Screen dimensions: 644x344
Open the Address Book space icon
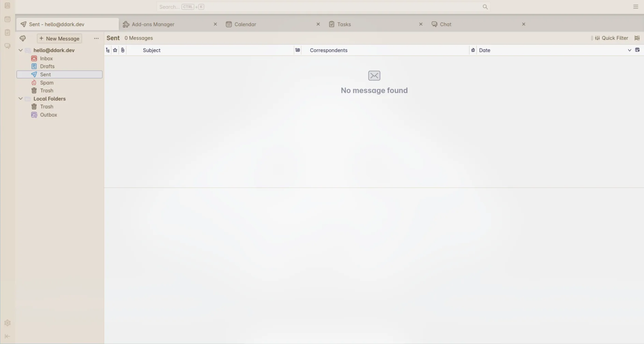point(7,6)
